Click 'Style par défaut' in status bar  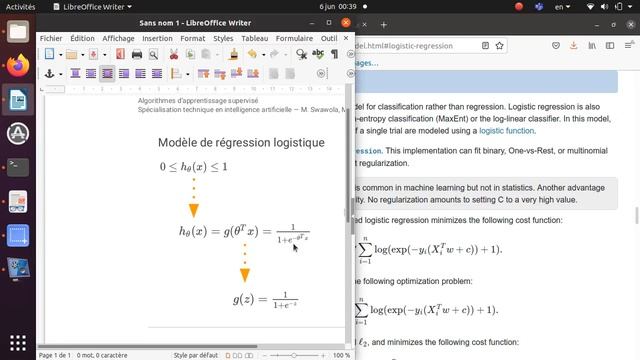196,356
